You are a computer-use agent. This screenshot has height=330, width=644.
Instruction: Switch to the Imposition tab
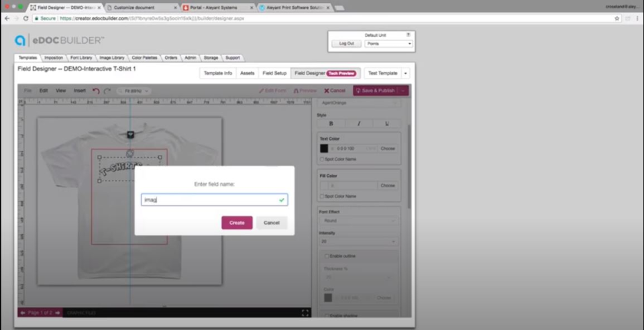click(54, 58)
